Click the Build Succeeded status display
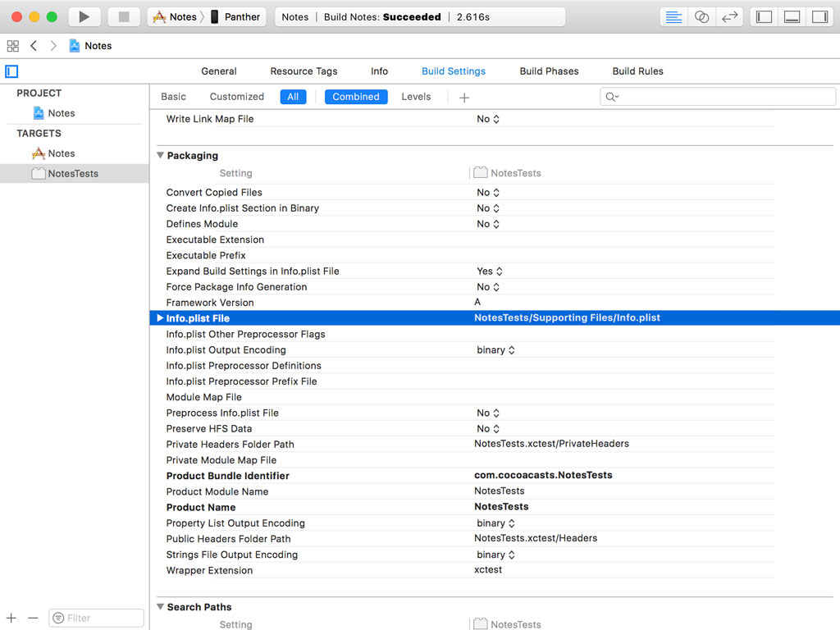 coord(420,17)
